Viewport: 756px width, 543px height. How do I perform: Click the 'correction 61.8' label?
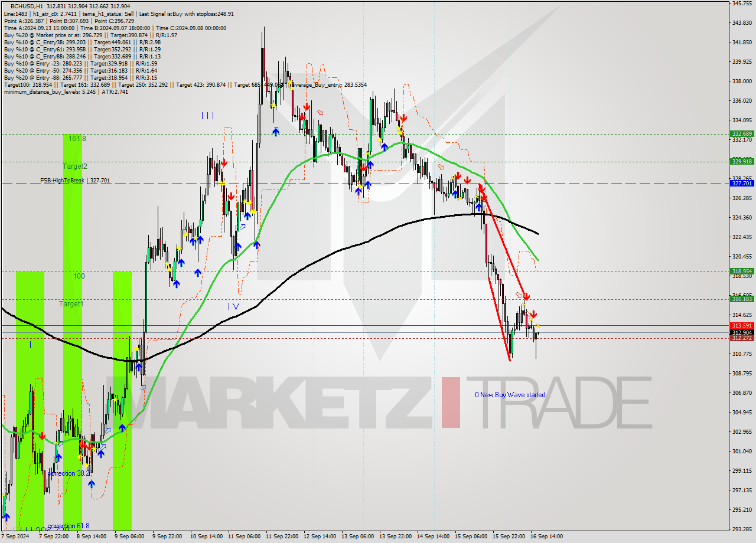pyautogui.click(x=69, y=526)
